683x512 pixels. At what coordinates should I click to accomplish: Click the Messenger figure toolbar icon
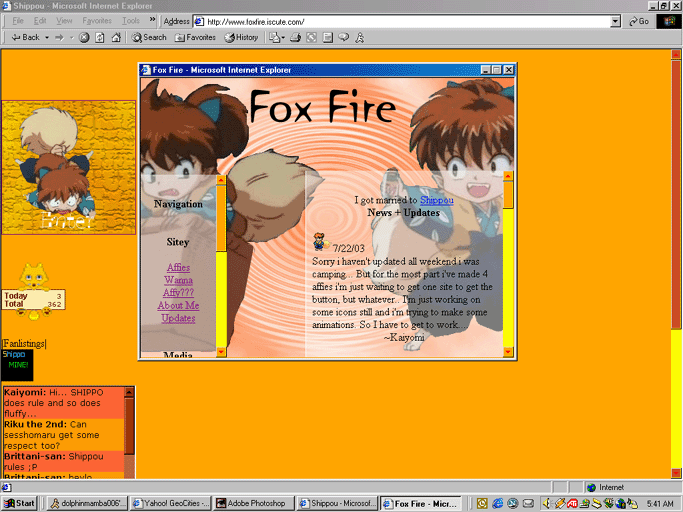coord(359,37)
